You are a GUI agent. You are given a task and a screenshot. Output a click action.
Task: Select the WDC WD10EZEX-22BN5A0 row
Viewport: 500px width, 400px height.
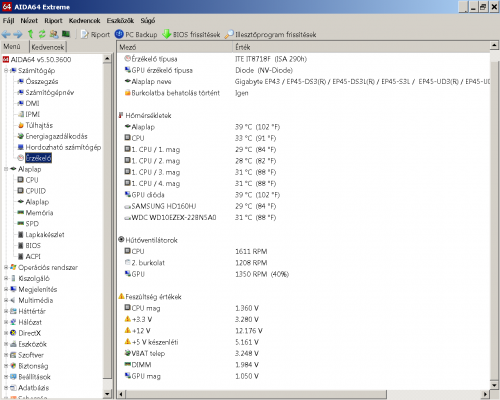tap(303, 217)
